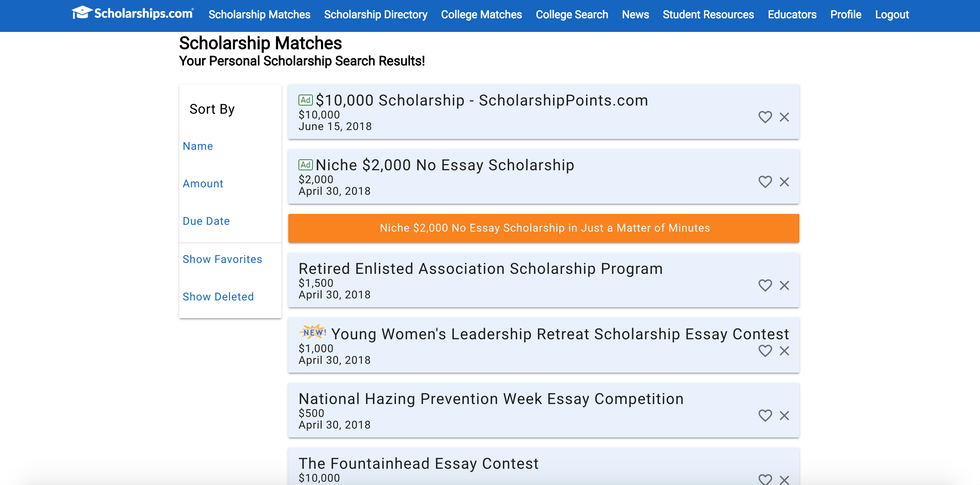
Task: Toggle Show Favorites filter
Action: 222,259
